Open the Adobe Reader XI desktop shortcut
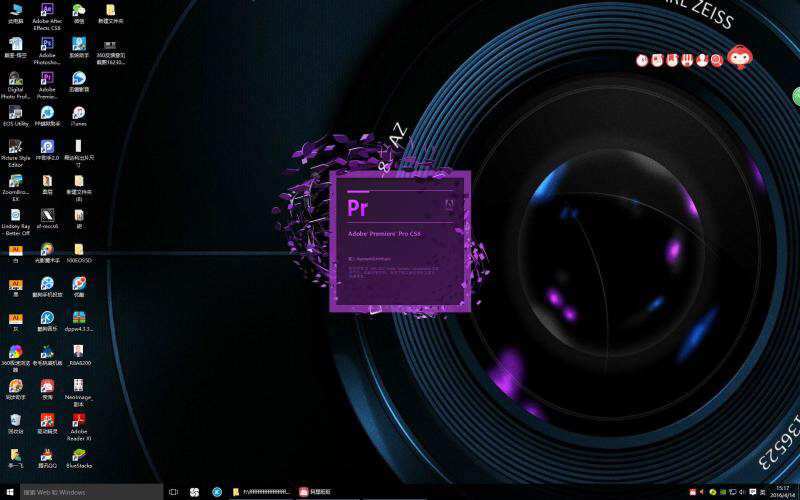Image resolution: width=800 pixels, height=500 pixels. [79, 427]
